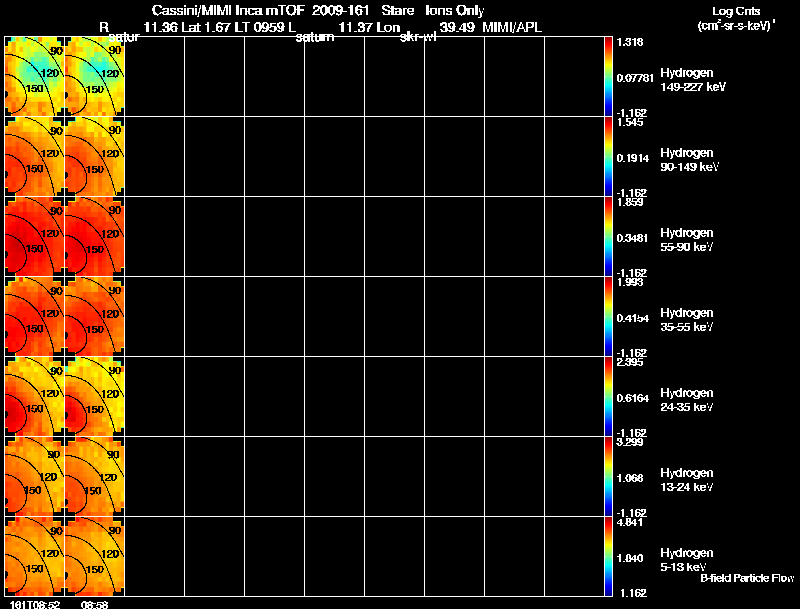Click the 'Hydrogen 24-35 keV' label

click(x=687, y=400)
